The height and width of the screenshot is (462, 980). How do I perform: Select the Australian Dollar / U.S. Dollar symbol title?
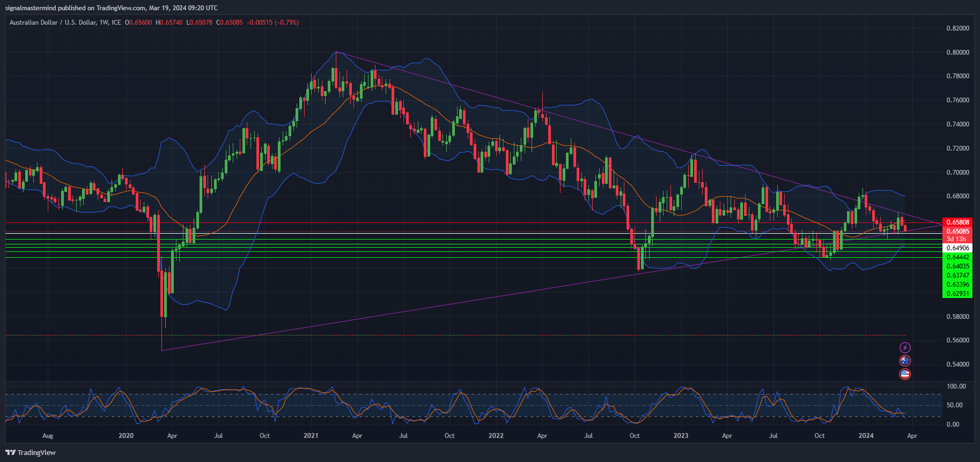[x=65, y=23]
